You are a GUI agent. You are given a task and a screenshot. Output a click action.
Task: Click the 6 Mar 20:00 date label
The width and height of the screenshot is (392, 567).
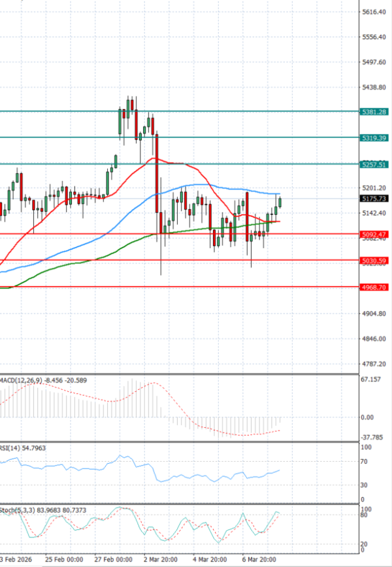pyautogui.click(x=259, y=560)
